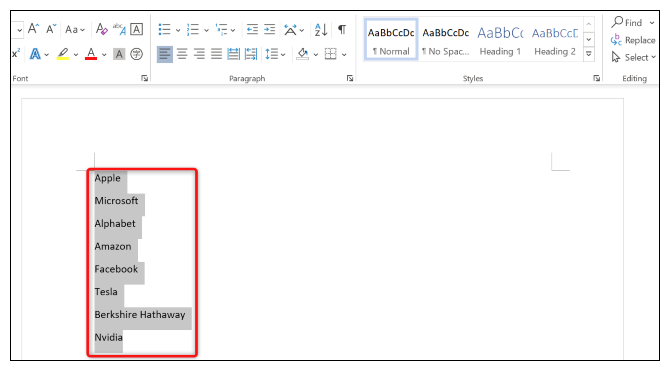Select the Bullets list icon
666x371 pixels.
coord(164,30)
